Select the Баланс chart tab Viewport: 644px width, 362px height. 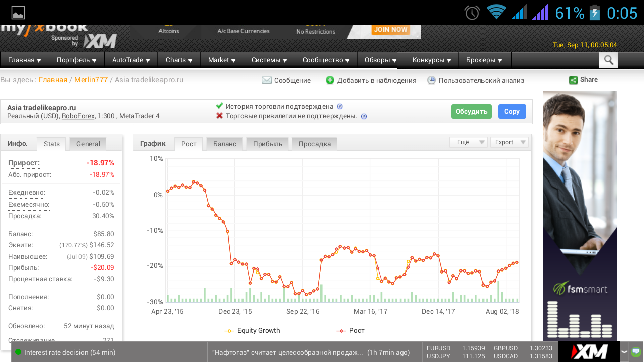pyautogui.click(x=224, y=144)
